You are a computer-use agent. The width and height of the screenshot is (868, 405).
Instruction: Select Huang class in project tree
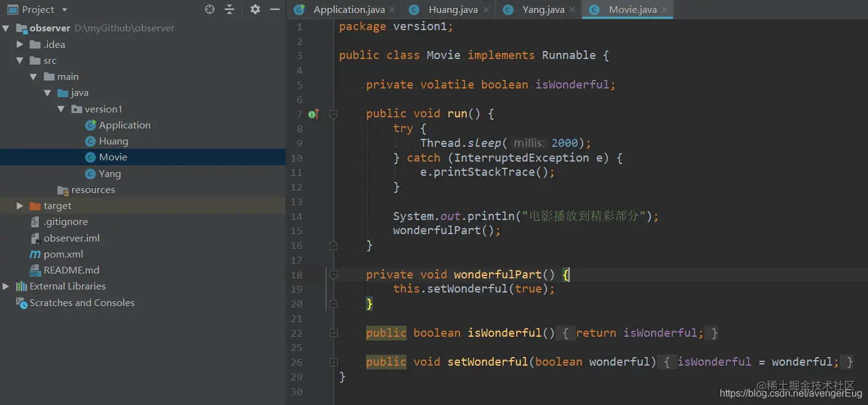[113, 141]
